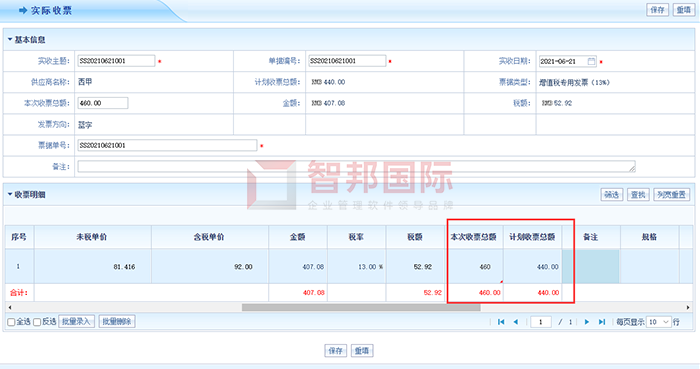
Task: Focus the 实收主题 input field
Action: coord(116,61)
